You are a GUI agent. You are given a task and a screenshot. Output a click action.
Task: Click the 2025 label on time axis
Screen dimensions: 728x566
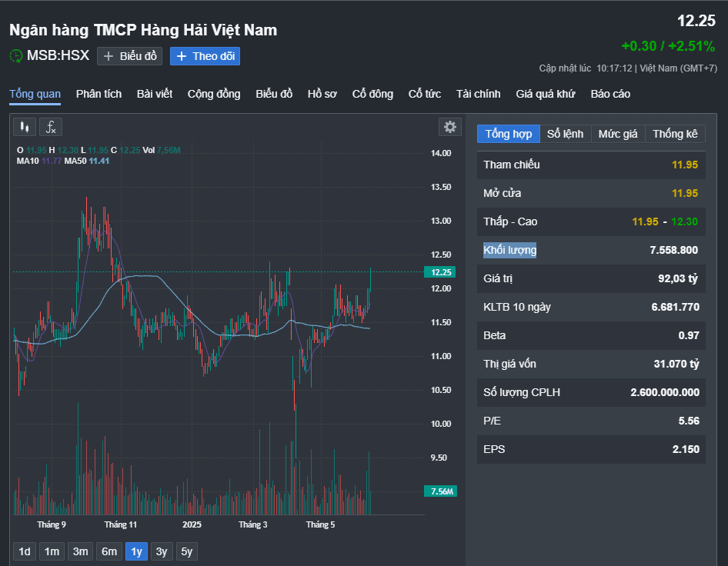[x=192, y=524]
